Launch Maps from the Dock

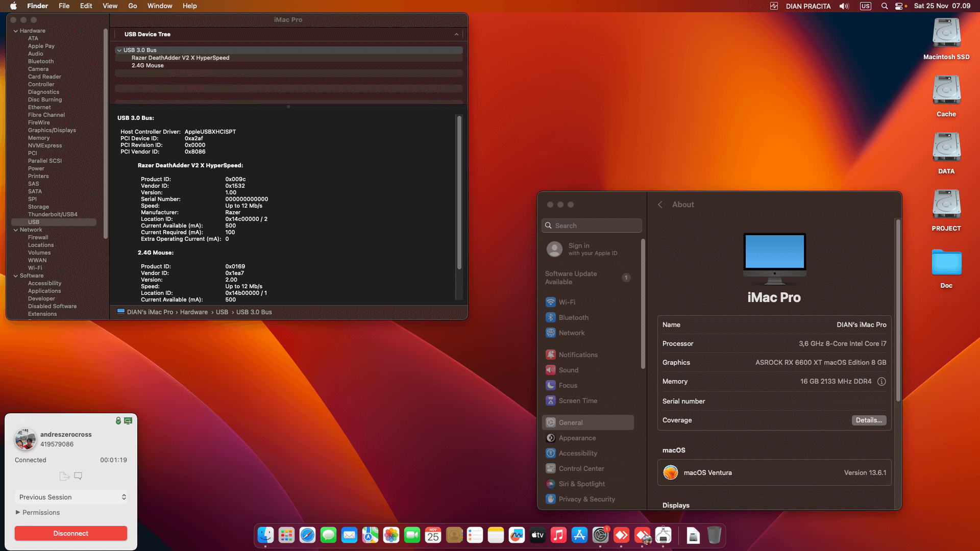pos(370,535)
